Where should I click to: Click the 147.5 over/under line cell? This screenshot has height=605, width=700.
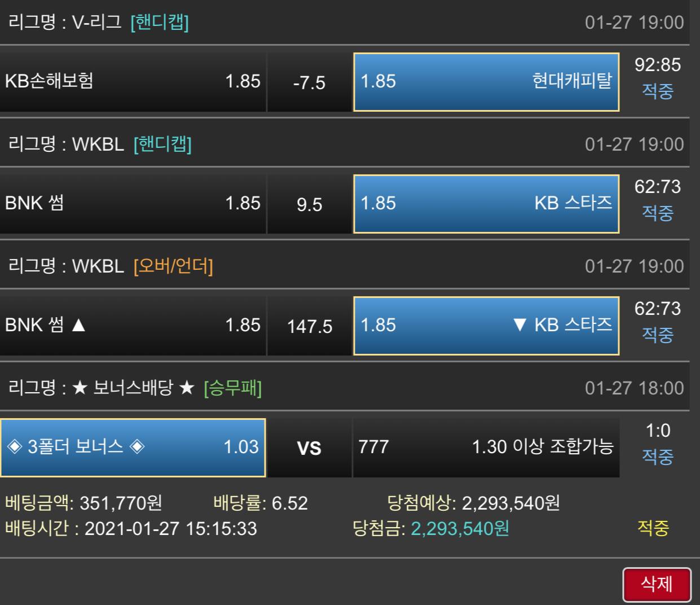309,326
